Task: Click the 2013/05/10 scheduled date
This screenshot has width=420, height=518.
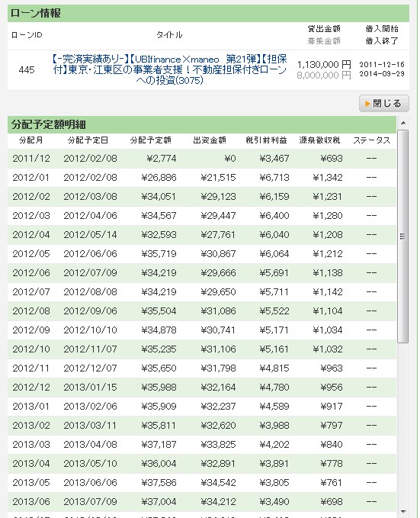Action: (x=91, y=464)
